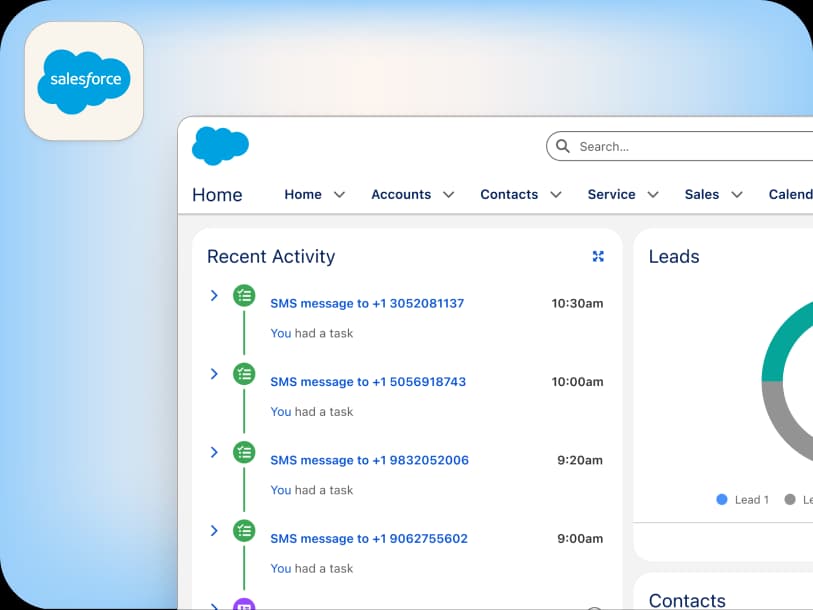Screen dimensions: 813x610
Task: Open the Home tab dropdown arrow
Action: click(x=339, y=195)
